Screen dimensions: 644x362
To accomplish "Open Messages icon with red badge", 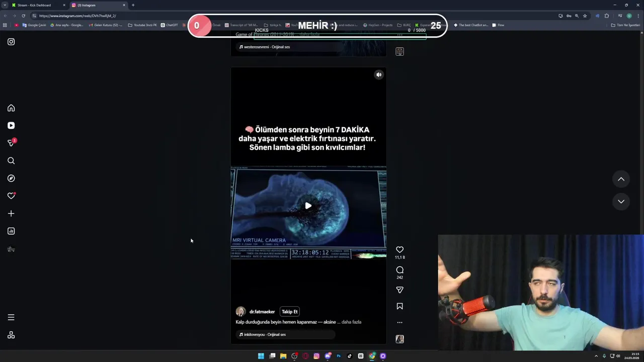I will (x=11, y=143).
